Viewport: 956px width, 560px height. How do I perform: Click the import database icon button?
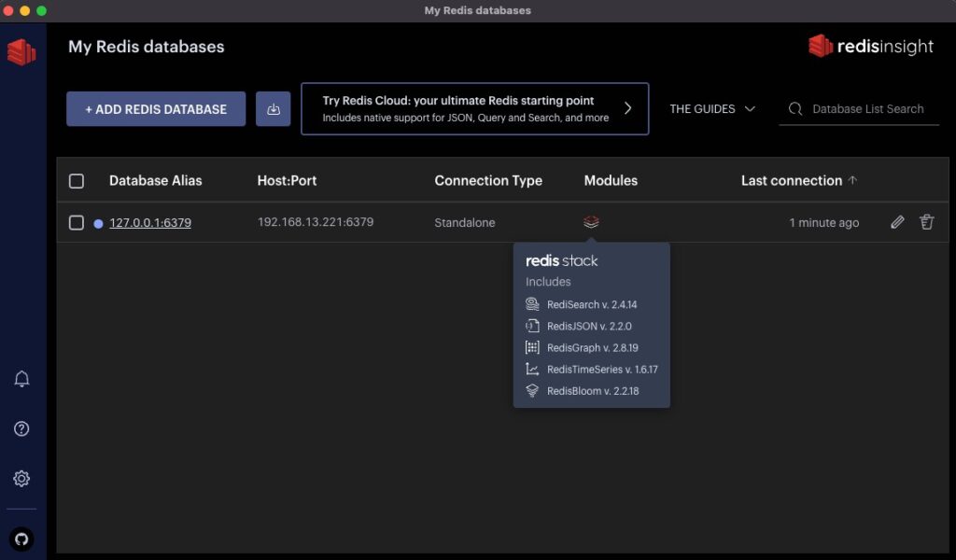tap(274, 109)
